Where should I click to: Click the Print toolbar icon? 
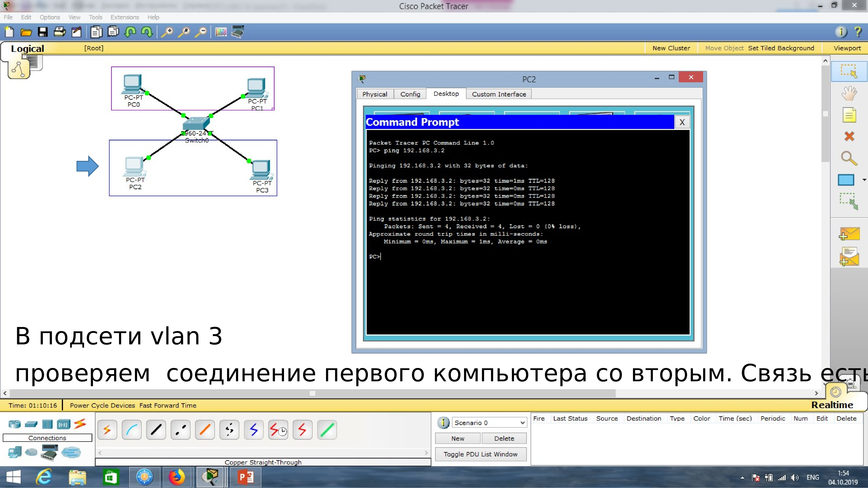tap(60, 32)
